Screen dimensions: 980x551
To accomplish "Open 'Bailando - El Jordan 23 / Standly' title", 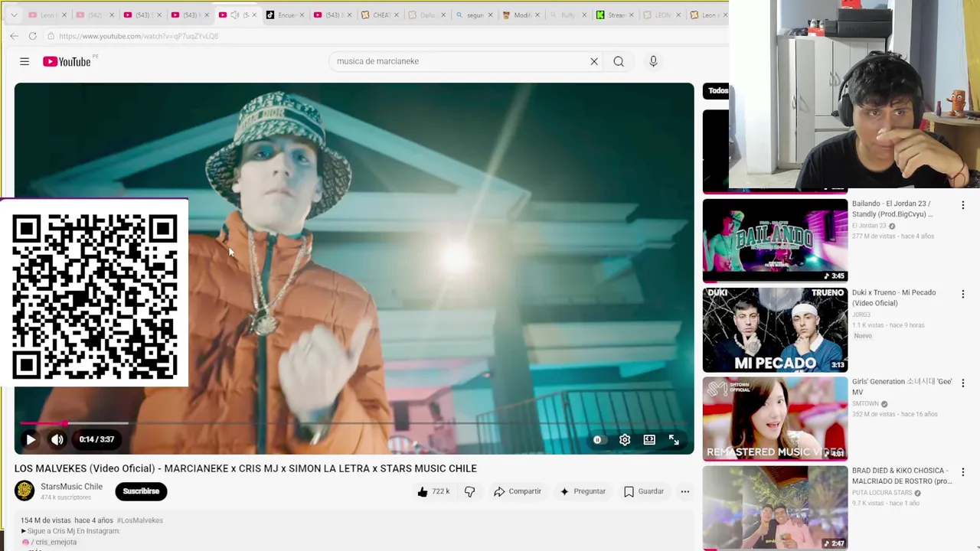I will 893,209.
